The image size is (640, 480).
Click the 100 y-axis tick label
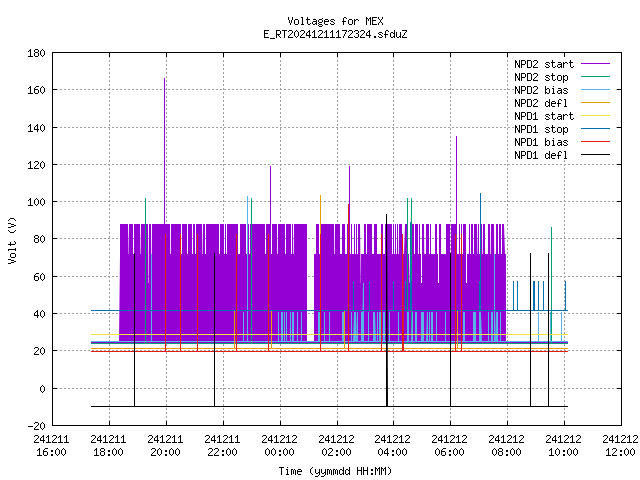[x=36, y=202]
